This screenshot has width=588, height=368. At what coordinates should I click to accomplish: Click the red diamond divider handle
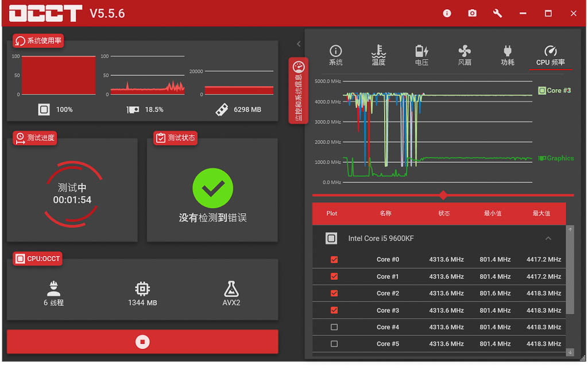point(443,195)
